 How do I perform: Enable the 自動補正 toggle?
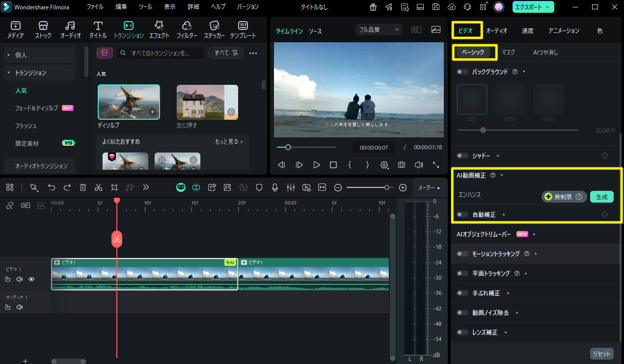[461, 214]
